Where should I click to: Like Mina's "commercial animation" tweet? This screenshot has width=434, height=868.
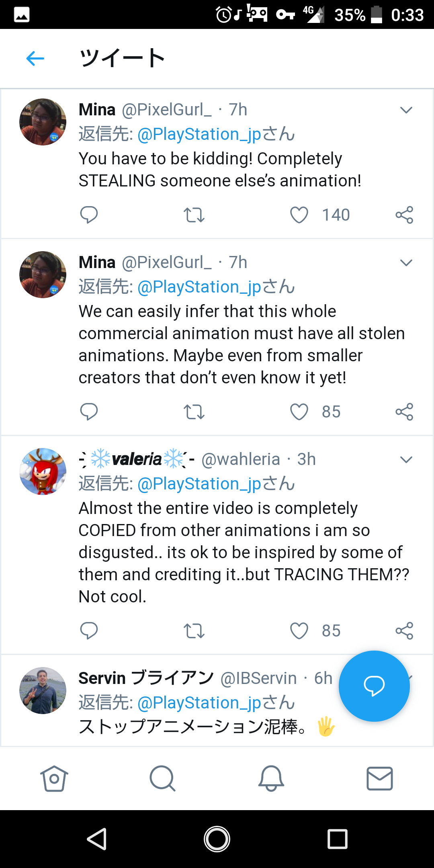tap(299, 412)
